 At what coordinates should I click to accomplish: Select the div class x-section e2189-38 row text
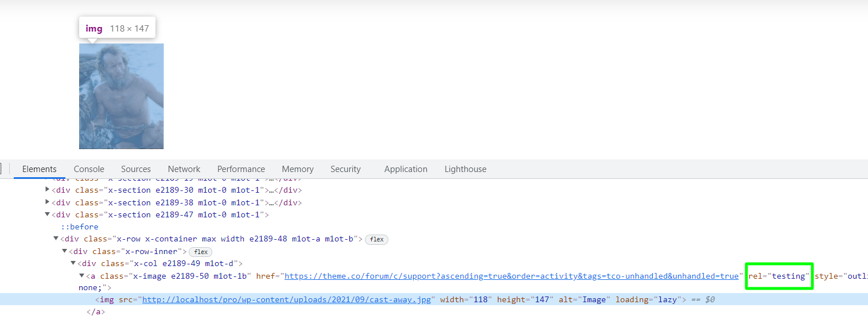coord(177,202)
